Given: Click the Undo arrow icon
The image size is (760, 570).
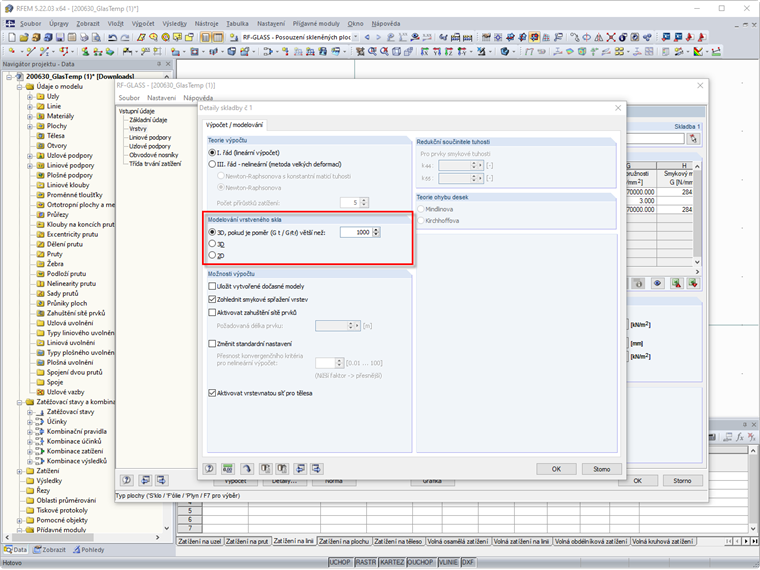Looking at the screenshot, I should (113, 37).
